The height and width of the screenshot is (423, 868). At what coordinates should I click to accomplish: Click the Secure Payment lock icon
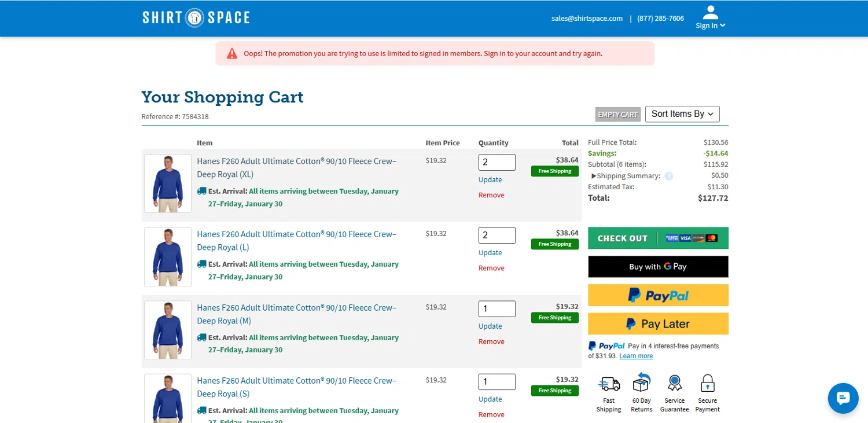tap(707, 382)
